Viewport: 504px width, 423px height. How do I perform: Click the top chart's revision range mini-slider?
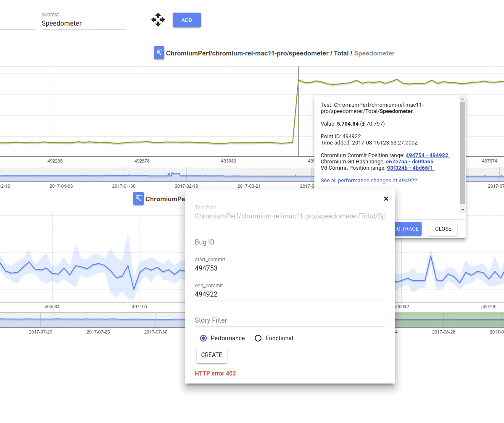pyautogui.click(x=157, y=174)
